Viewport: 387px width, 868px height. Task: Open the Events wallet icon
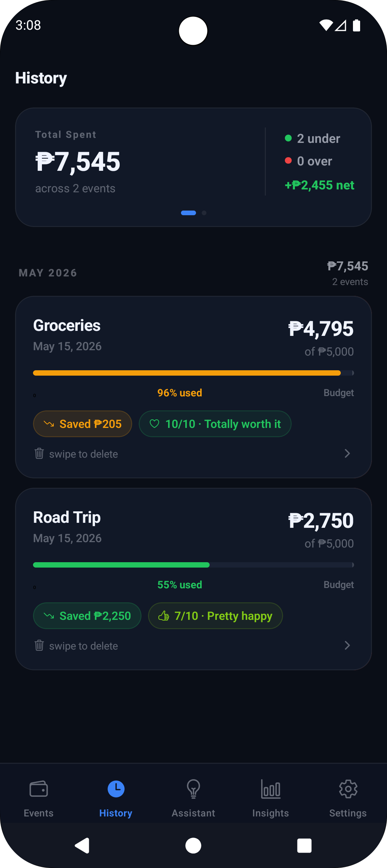pyautogui.click(x=39, y=789)
